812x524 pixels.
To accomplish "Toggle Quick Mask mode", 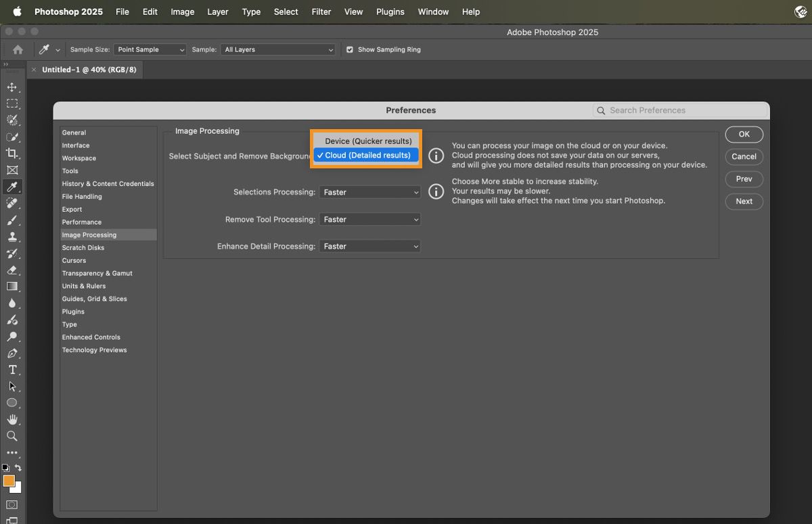I will point(12,504).
